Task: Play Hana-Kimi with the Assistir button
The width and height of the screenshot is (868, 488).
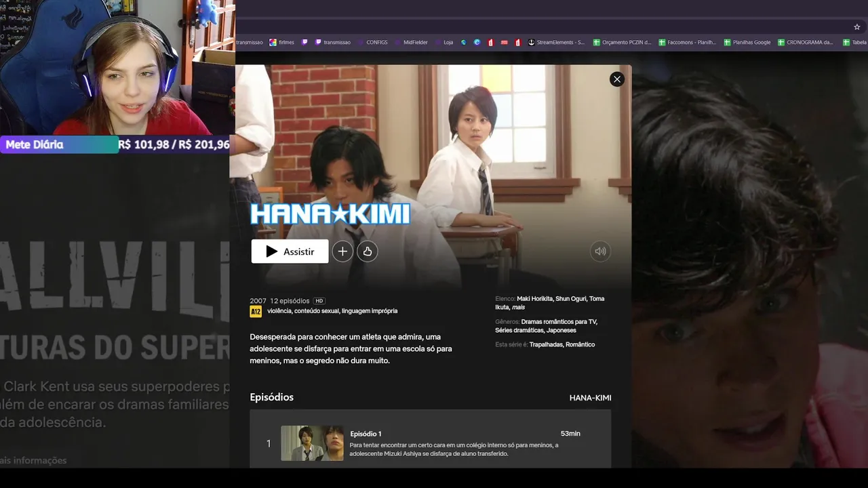Action: click(x=290, y=251)
